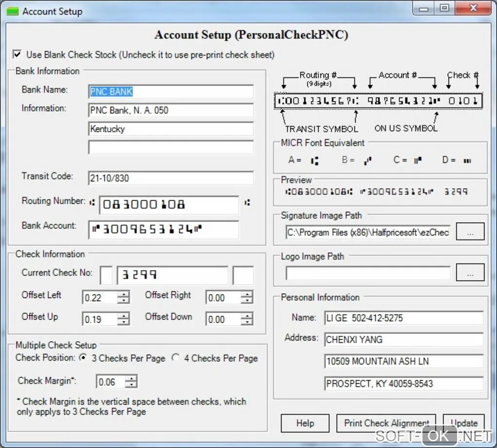Decrease the Check Margin value
Image resolution: width=497 pixels, height=448 pixels.
click(x=131, y=385)
